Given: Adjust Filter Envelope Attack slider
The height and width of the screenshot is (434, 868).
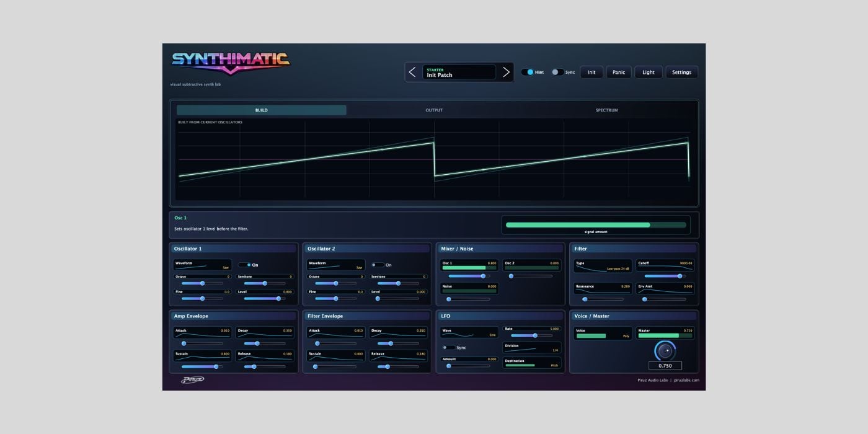Looking at the screenshot, I should pyautogui.click(x=336, y=343).
